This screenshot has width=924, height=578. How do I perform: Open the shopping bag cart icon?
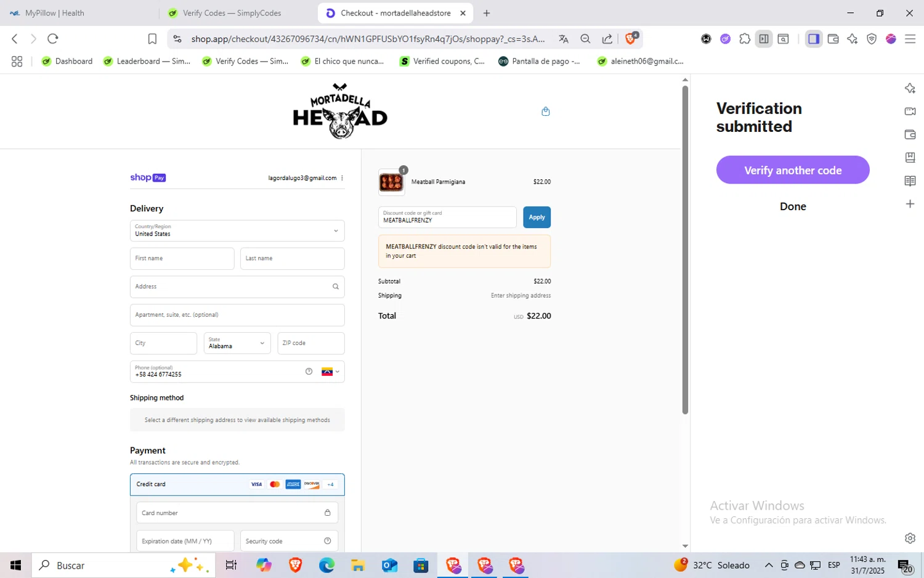click(x=545, y=112)
